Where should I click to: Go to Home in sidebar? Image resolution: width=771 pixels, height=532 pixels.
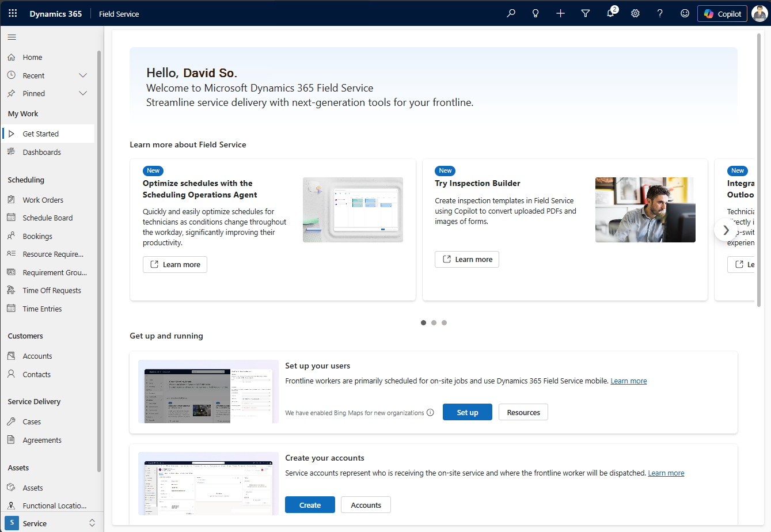(x=49, y=58)
